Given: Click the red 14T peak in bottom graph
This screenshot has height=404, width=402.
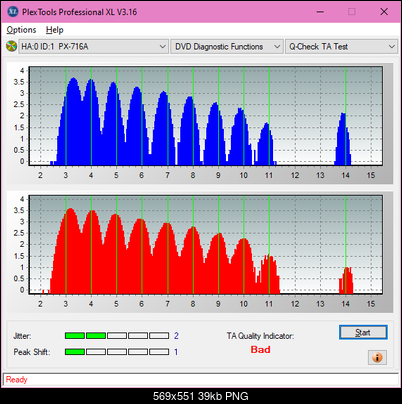Looking at the screenshot, I should (x=346, y=280).
